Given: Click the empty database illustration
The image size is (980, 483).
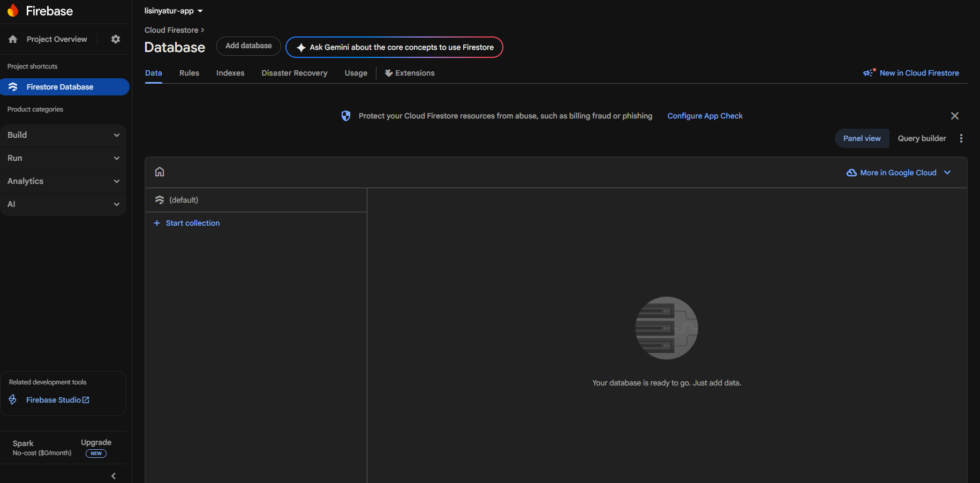Looking at the screenshot, I should (x=667, y=328).
